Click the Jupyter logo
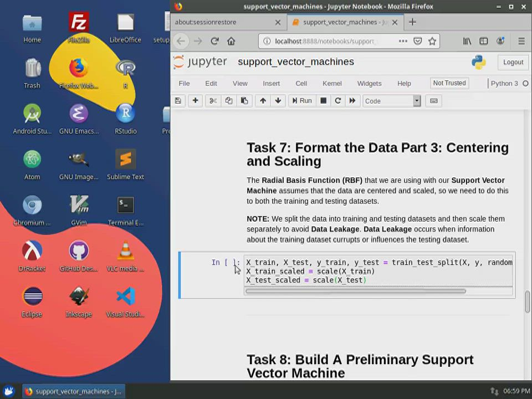The width and height of the screenshot is (532, 399). pos(200,62)
